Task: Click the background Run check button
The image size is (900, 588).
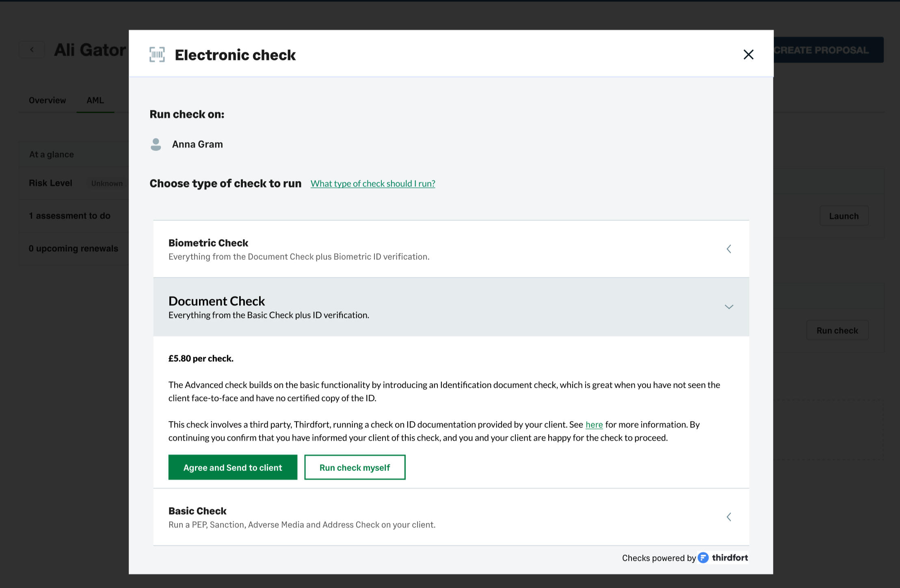Action: 837,331
